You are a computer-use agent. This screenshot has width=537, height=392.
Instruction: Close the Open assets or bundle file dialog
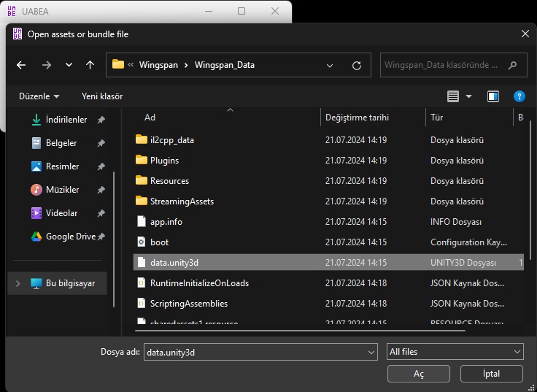click(x=525, y=34)
